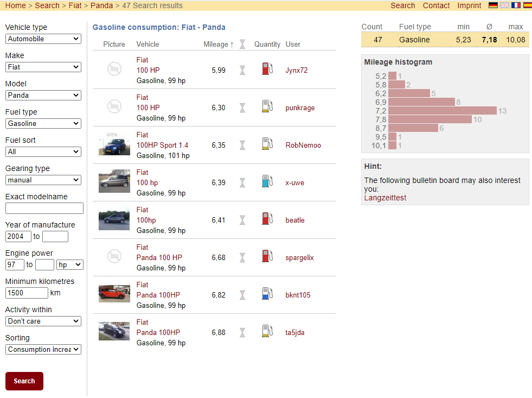
Task: Click Search in the breadcrumb trail
Action: [x=47, y=5]
